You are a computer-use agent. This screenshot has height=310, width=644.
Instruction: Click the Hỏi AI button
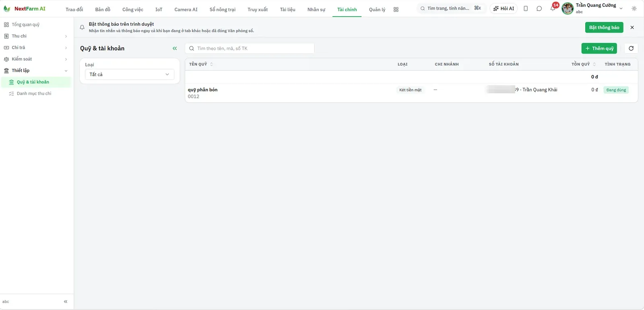tap(504, 8)
